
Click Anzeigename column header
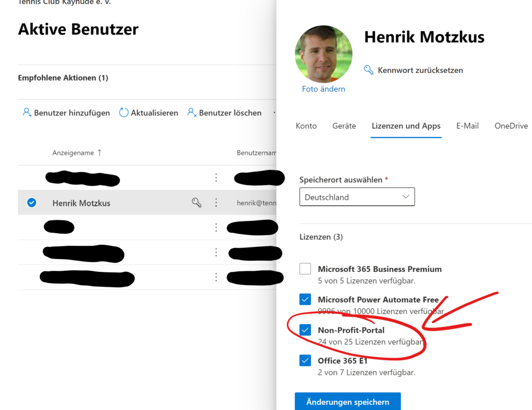(x=73, y=153)
